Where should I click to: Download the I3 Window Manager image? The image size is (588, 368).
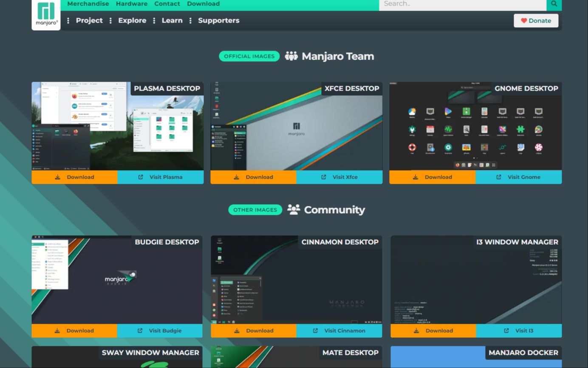pos(433,331)
